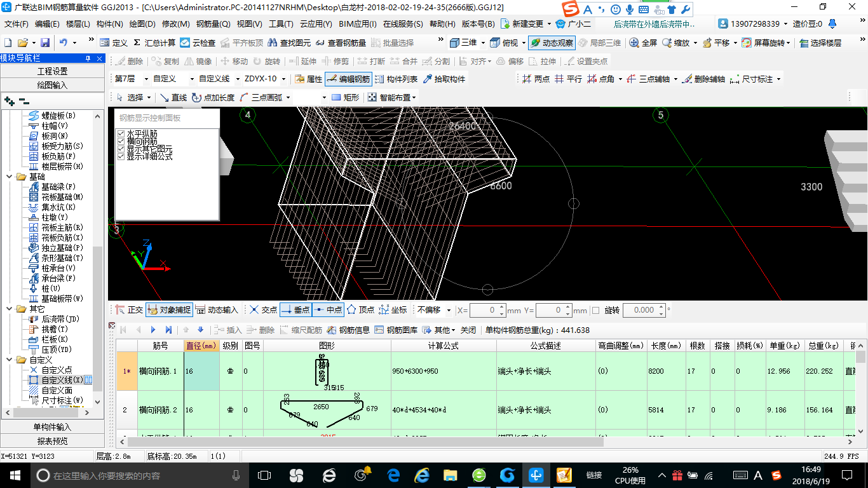Jump to last rebar record arrow

(x=168, y=330)
